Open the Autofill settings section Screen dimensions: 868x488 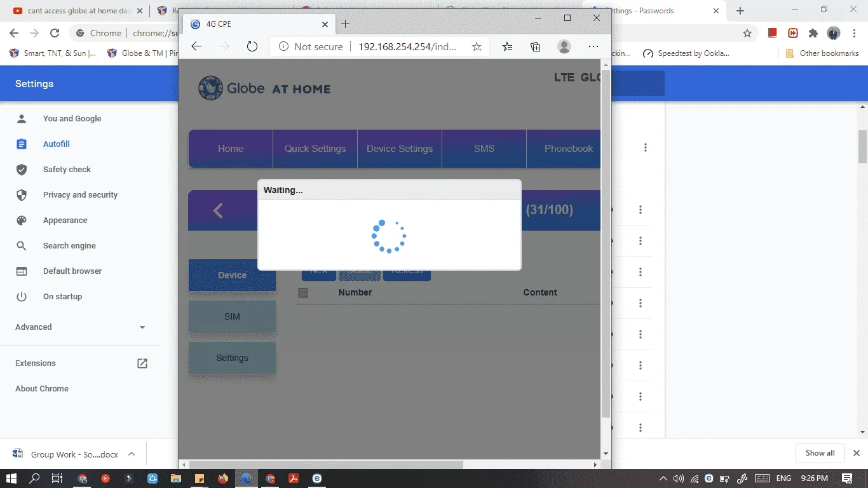point(56,144)
